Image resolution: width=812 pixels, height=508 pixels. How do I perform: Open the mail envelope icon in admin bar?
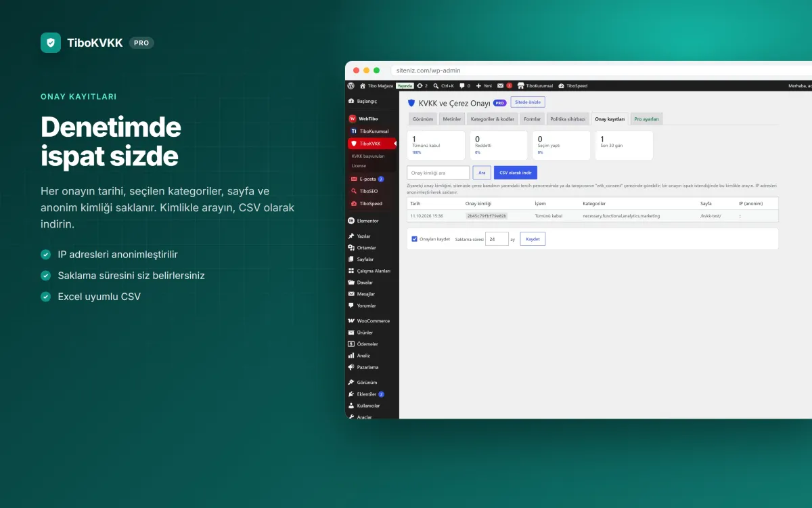[x=501, y=86]
